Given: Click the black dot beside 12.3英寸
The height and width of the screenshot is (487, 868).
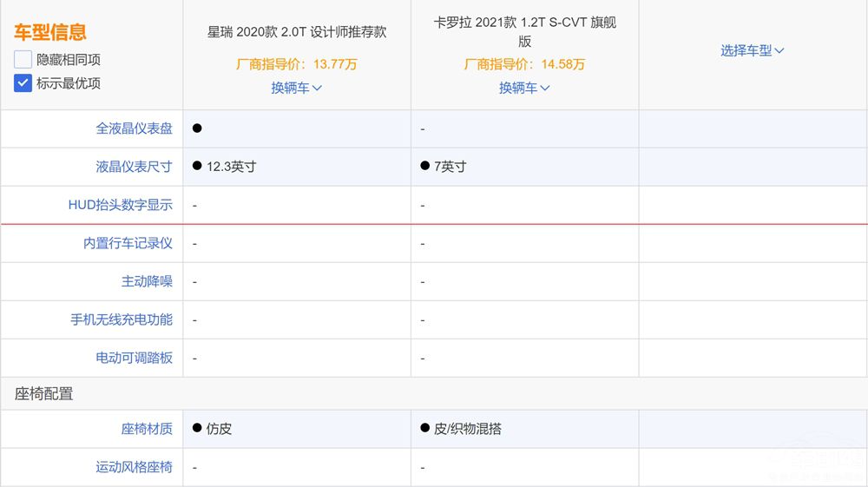Looking at the screenshot, I should (197, 167).
